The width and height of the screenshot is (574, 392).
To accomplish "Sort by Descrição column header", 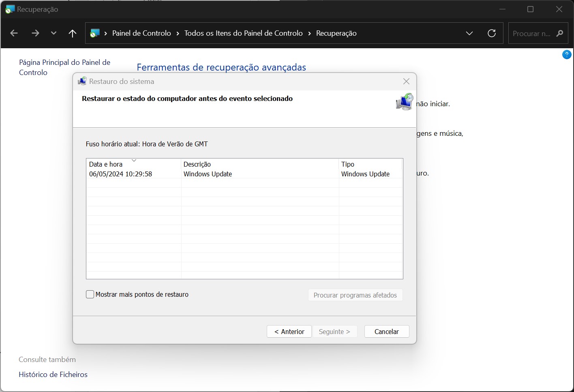I will pyautogui.click(x=260, y=164).
